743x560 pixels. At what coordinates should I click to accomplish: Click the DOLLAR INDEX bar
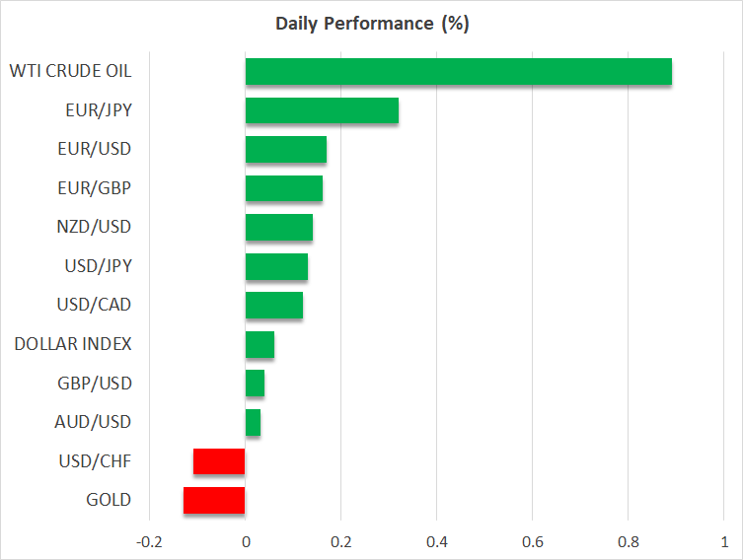pos(260,344)
